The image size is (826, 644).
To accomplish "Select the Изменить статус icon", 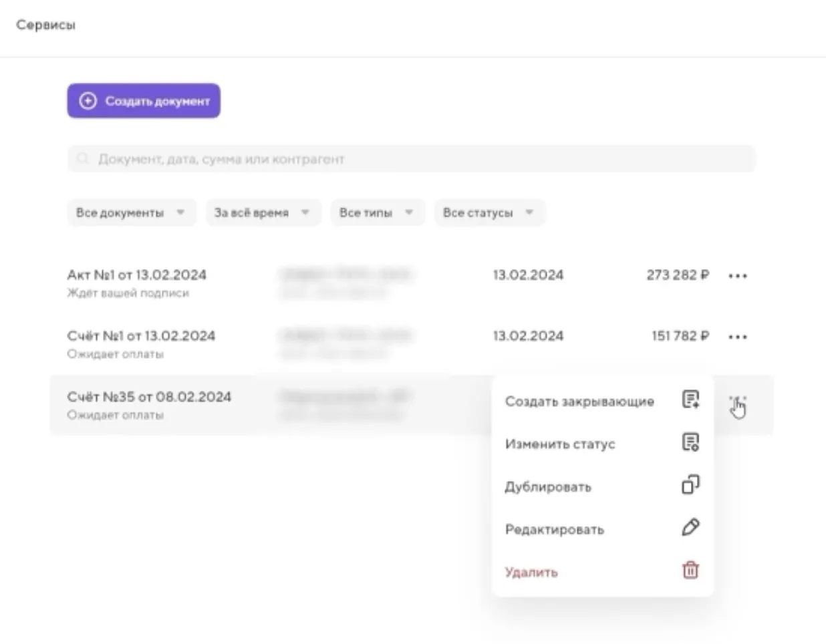I will (691, 443).
